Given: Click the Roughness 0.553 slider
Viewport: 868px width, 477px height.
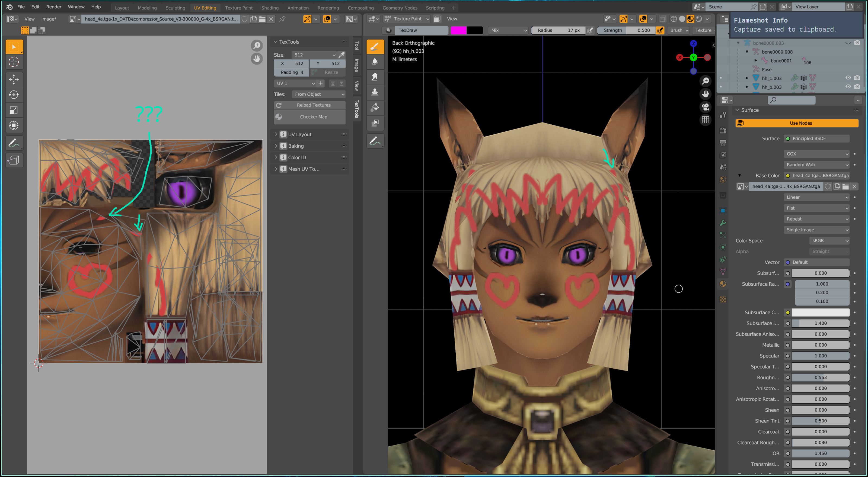Looking at the screenshot, I should coord(821,377).
